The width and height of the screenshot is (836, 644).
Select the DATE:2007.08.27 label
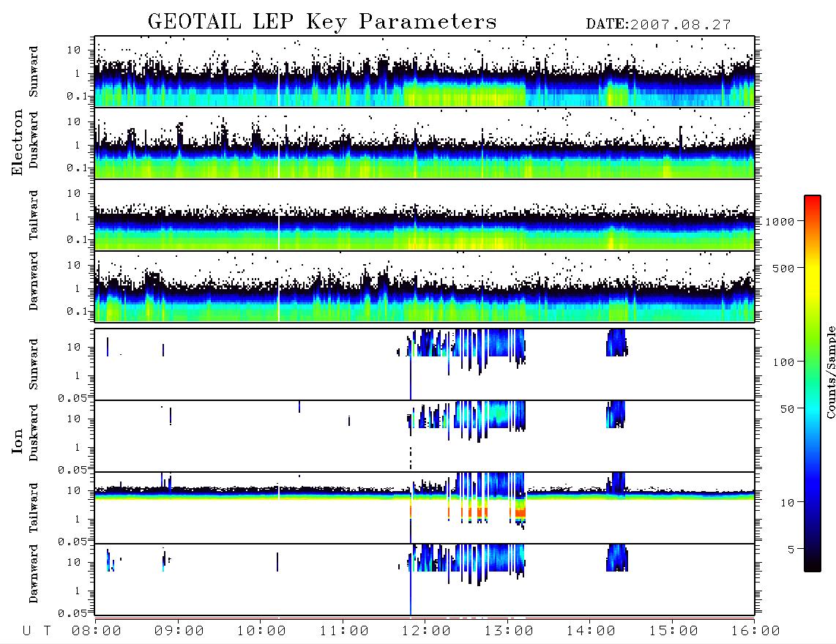658,25
